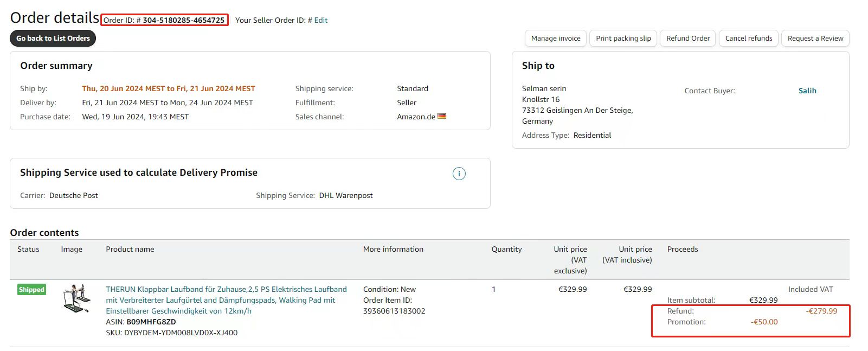Viewport: 868px width, 351px height.
Task: Click the German flag icon
Action: (x=442, y=116)
